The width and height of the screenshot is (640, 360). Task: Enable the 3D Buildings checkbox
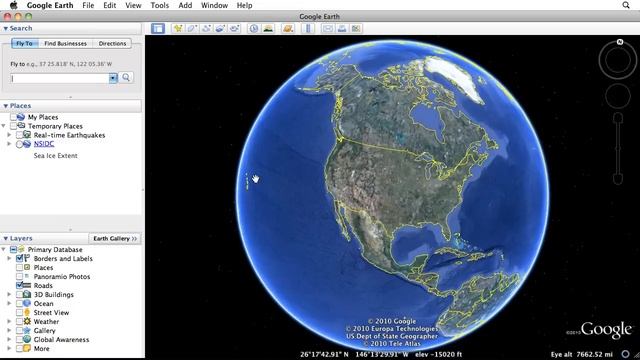pyautogui.click(x=19, y=294)
